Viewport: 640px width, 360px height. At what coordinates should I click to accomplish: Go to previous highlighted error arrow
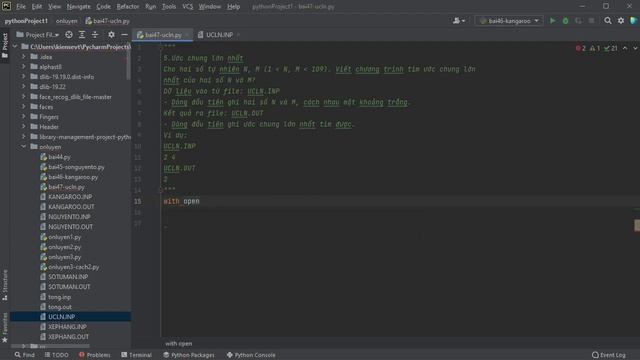click(x=625, y=48)
